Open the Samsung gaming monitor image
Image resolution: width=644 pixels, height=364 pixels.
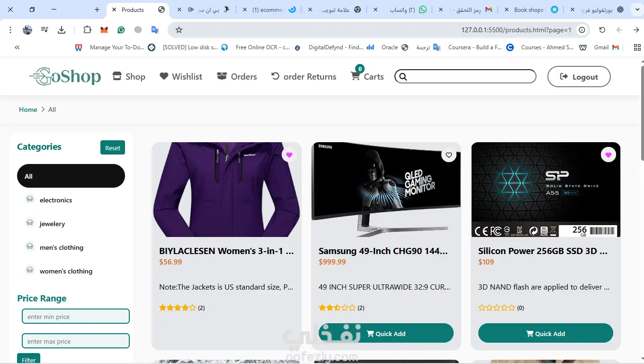click(386, 190)
